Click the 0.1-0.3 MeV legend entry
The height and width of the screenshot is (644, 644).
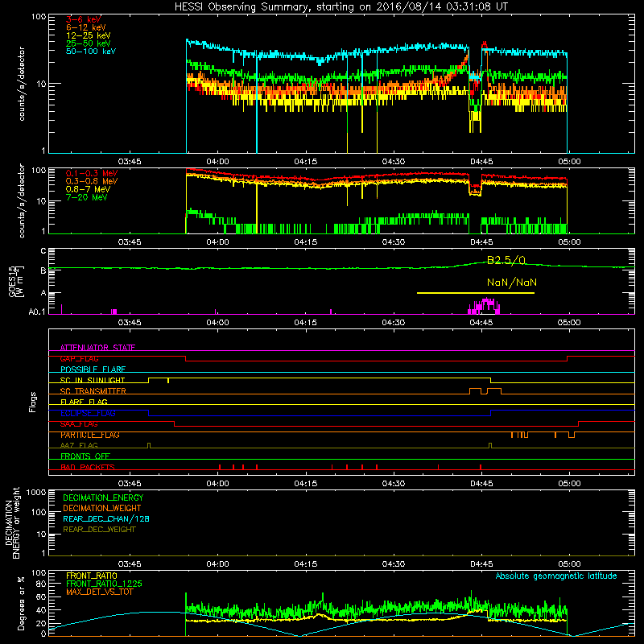point(92,173)
